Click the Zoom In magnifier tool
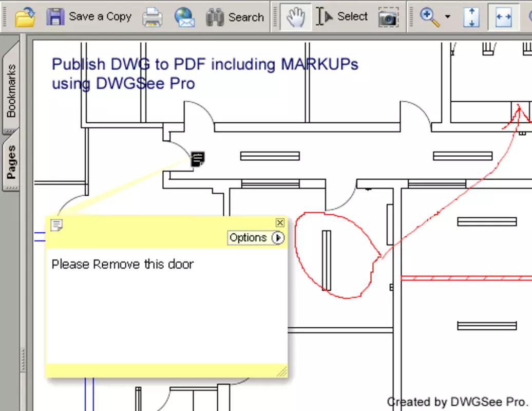Viewport: 532px width, 411px height. (429, 17)
